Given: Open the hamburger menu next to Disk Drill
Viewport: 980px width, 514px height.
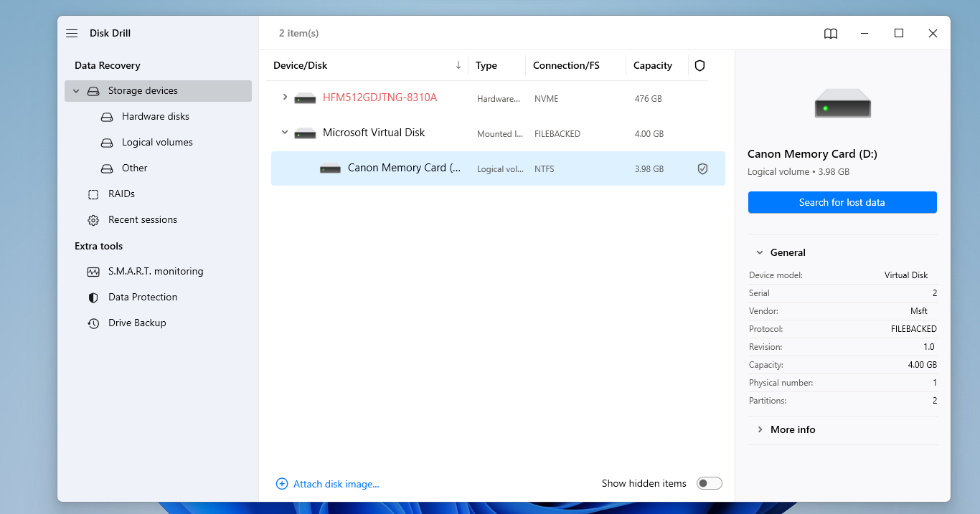Looking at the screenshot, I should (72, 34).
